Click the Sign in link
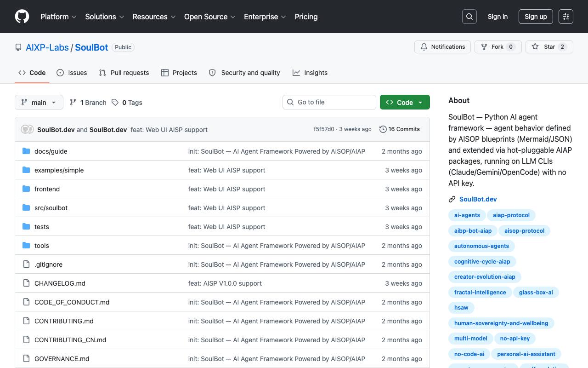This screenshot has width=588, height=368. 498,17
